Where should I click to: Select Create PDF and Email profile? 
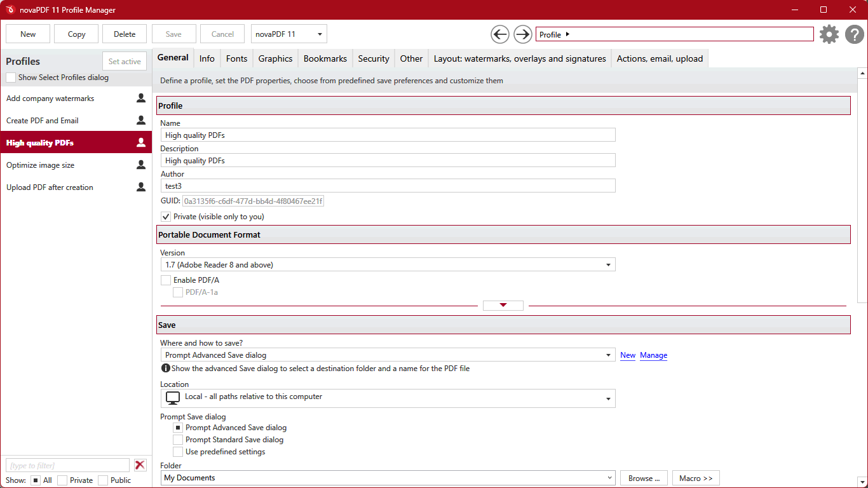coord(76,120)
